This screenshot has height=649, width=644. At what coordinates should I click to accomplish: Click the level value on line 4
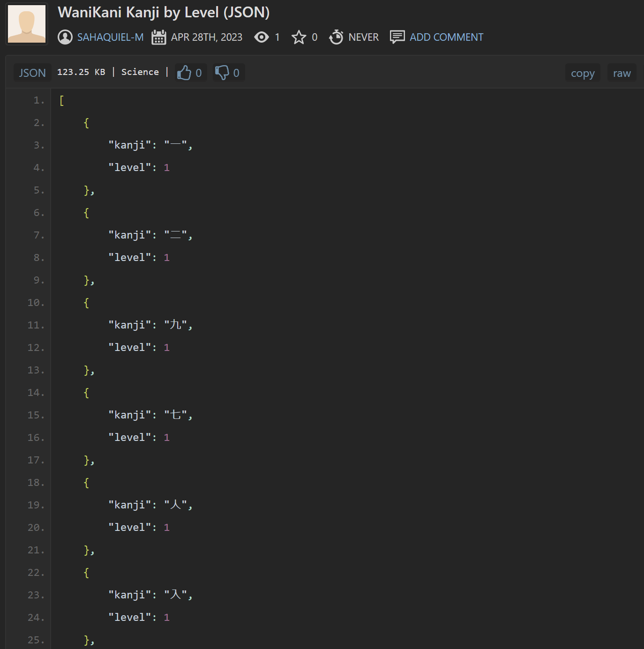[166, 167]
